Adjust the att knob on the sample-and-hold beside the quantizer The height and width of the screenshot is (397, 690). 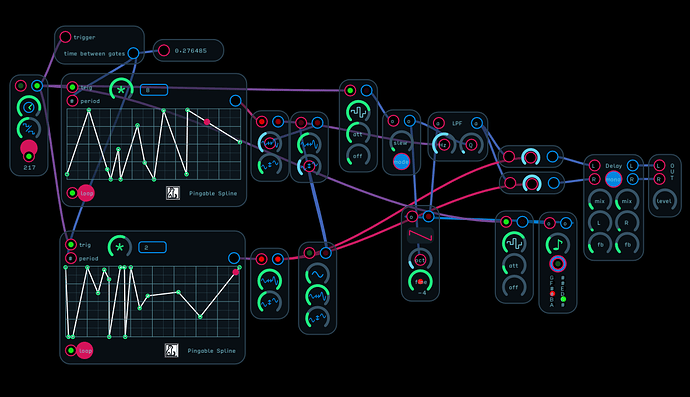point(514,265)
